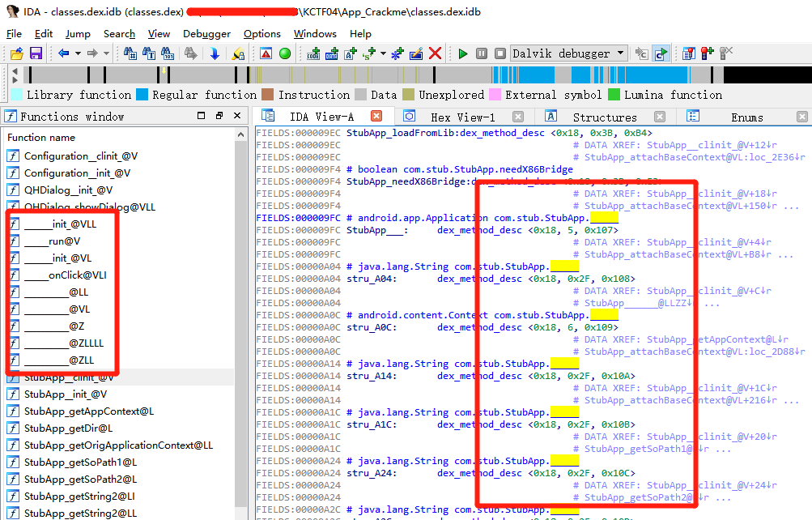Viewport: 812px width, 520px height.
Task: Open the Search menu
Action: (x=119, y=34)
